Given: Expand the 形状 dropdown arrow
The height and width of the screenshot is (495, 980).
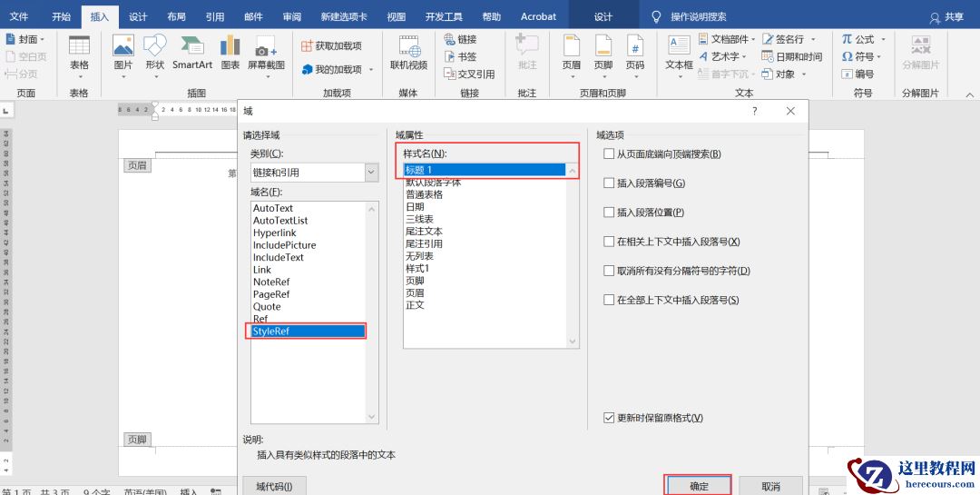Looking at the screenshot, I should [154, 77].
